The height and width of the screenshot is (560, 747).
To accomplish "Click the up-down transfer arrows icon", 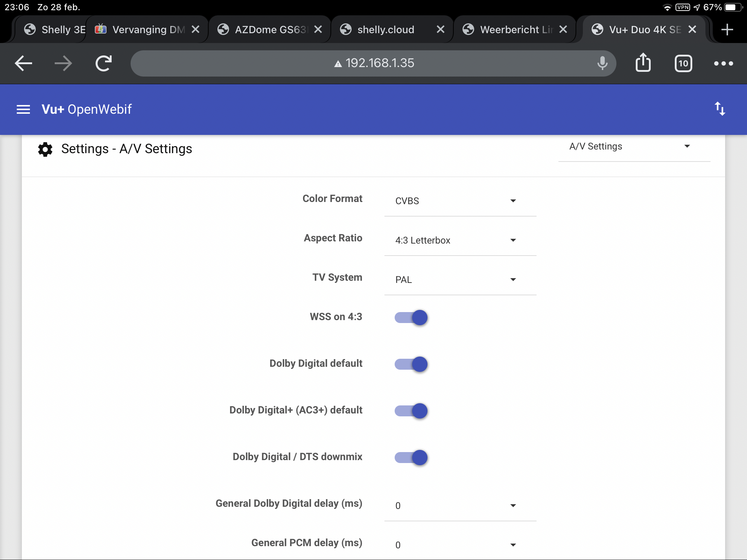I will [720, 109].
